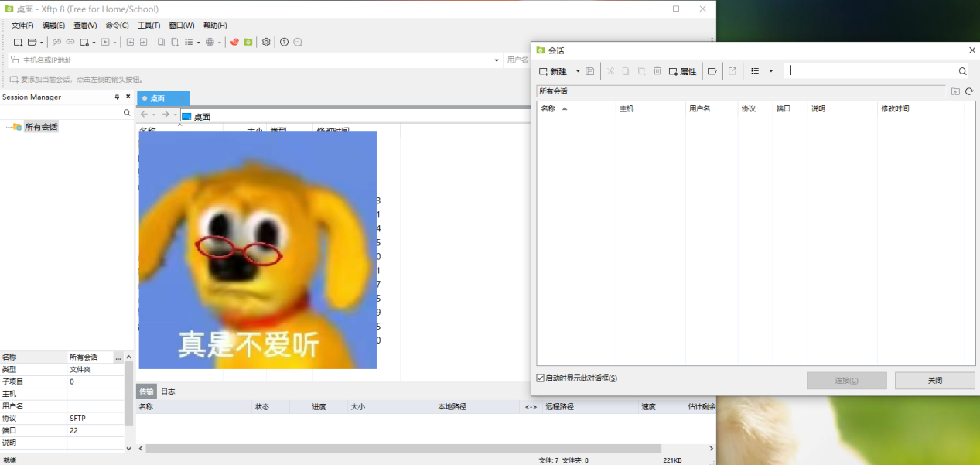Viewport: 980px width, 465px height.
Task: Expand the view mode dropdown in main toolbar
Action: point(199,43)
